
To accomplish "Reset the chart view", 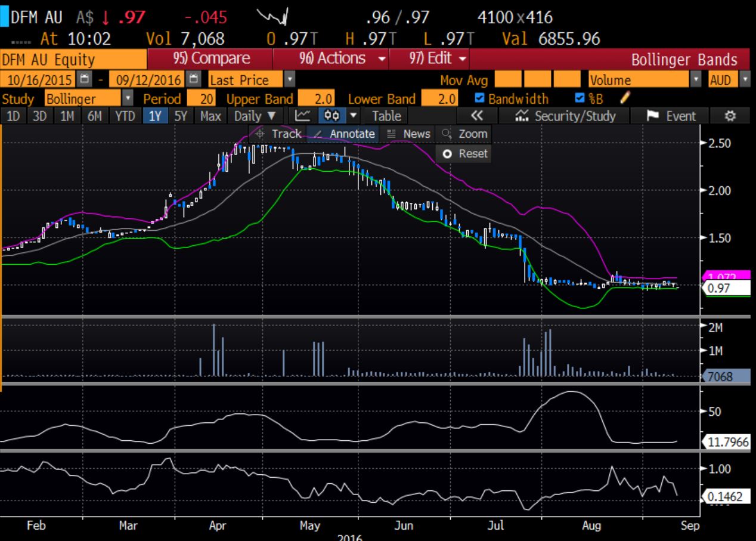I will [464, 153].
